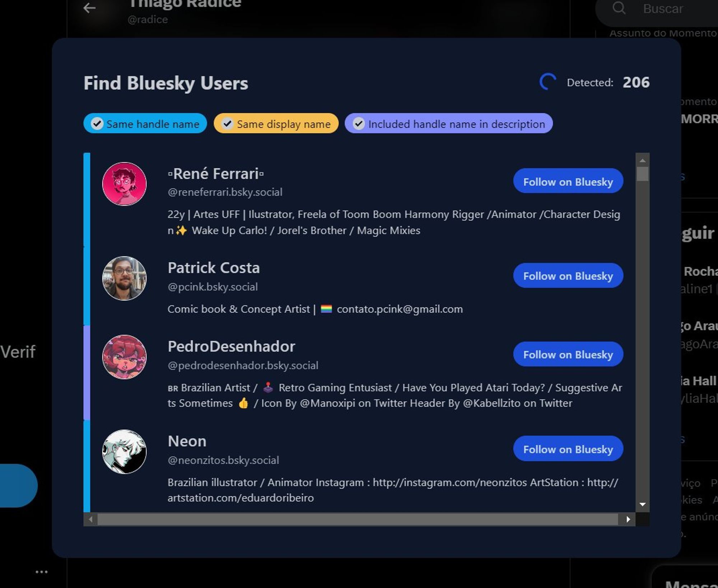Follow PedroDesenhador on Bluesky
This screenshot has width=718, height=588.
(x=568, y=355)
